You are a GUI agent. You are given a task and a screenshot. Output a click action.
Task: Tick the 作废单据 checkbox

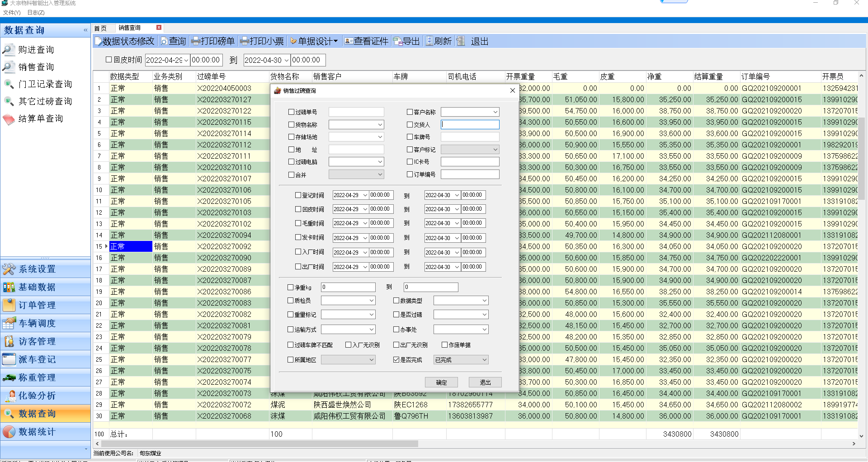click(444, 345)
